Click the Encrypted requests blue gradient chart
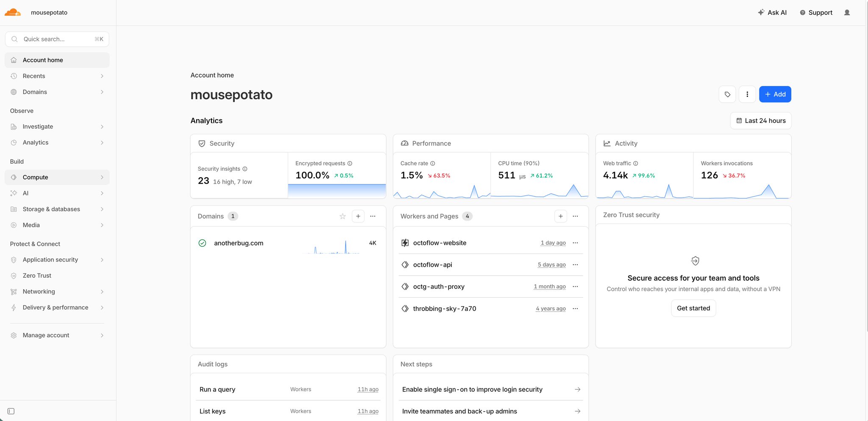Screen dimensions: 868x421 coord(337,191)
